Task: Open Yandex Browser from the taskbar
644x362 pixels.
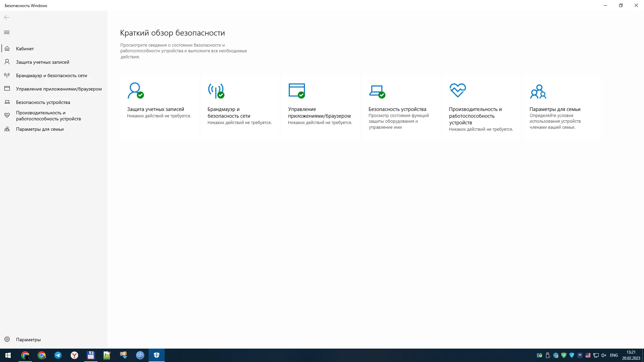Action: (74, 355)
